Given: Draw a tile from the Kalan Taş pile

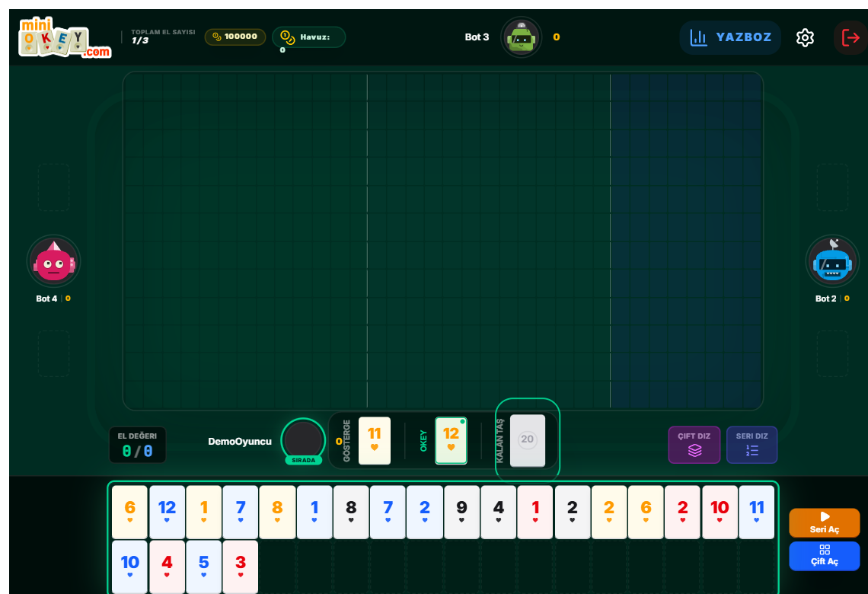Looking at the screenshot, I should click(x=527, y=440).
